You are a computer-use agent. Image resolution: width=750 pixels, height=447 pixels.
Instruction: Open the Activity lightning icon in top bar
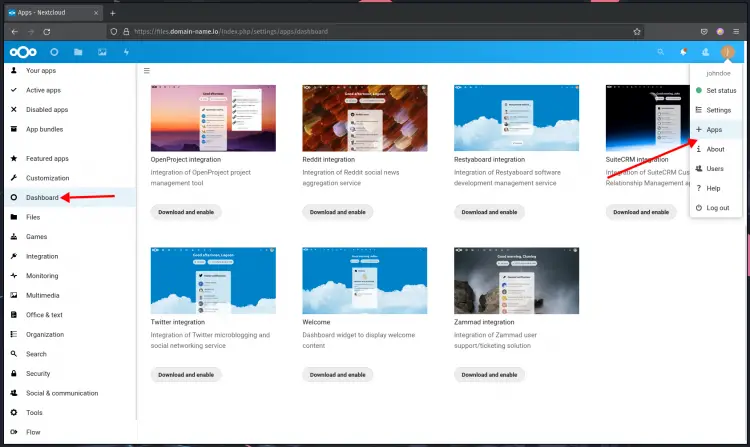(126, 52)
